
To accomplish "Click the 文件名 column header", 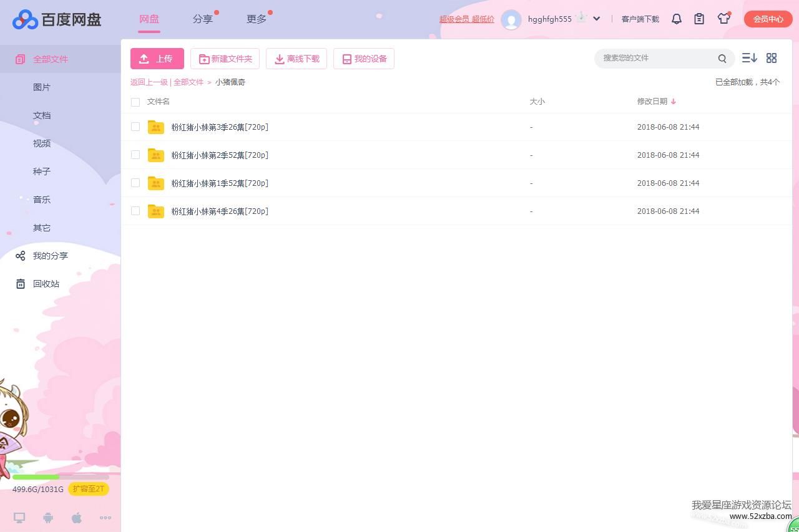I will (x=159, y=102).
